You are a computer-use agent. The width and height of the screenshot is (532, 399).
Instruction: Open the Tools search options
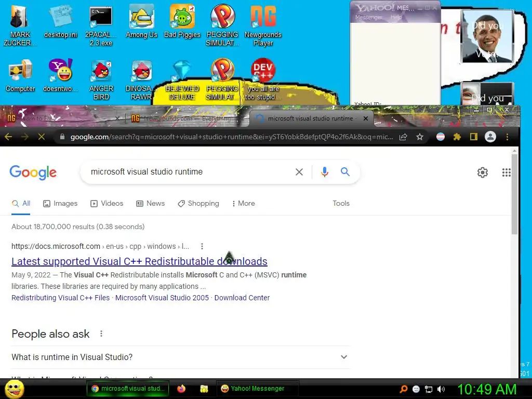(x=341, y=203)
